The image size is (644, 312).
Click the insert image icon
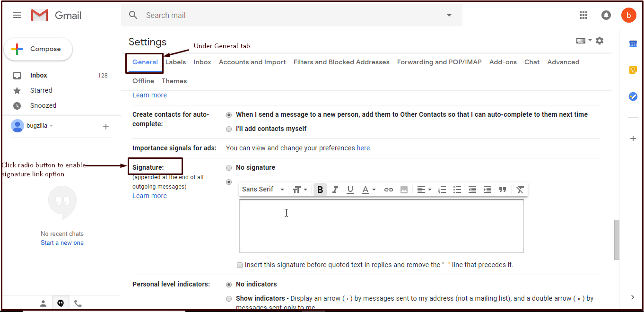coord(404,190)
